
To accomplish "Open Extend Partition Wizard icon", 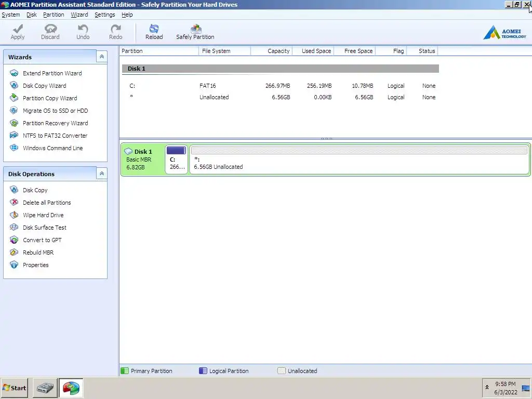I will 14,73.
